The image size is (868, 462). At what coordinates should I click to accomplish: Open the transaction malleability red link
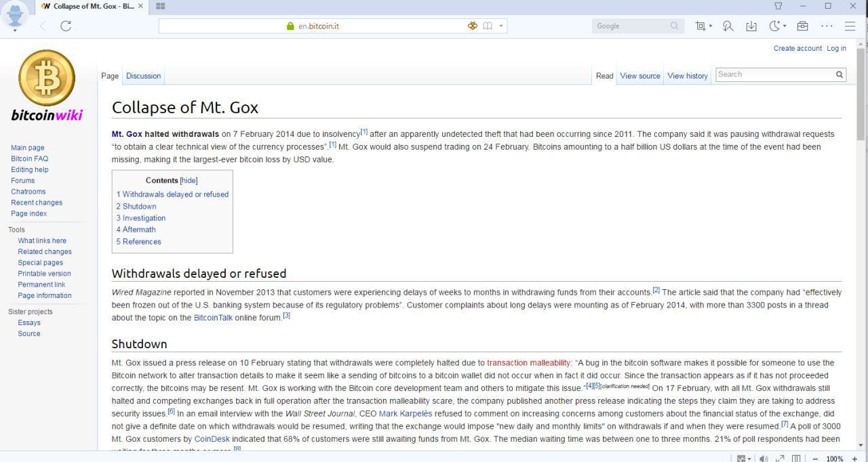click(x=529, y=363)
